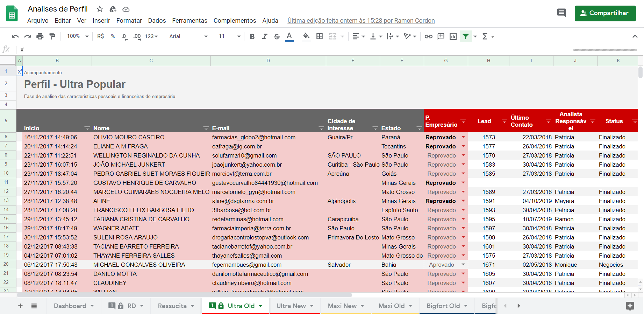Expand the Estado column filter
Screen dimensions: 644x314
pos(419,128)
